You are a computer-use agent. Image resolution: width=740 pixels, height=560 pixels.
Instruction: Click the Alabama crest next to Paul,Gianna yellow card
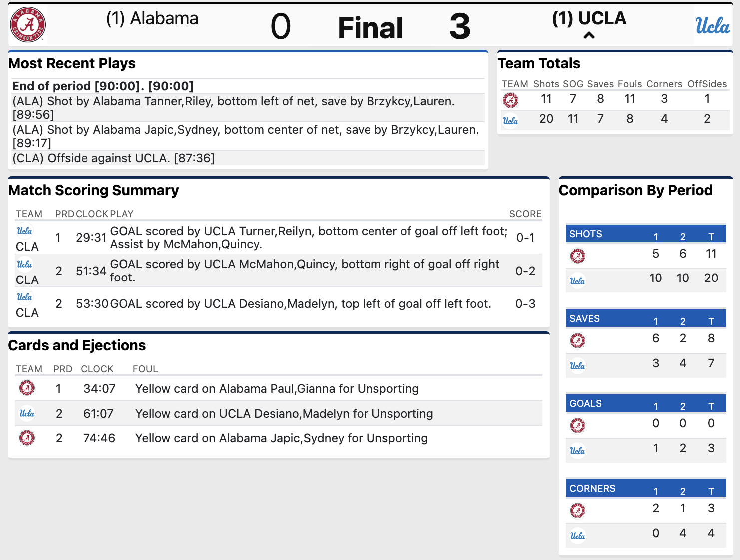pos(27,388)
